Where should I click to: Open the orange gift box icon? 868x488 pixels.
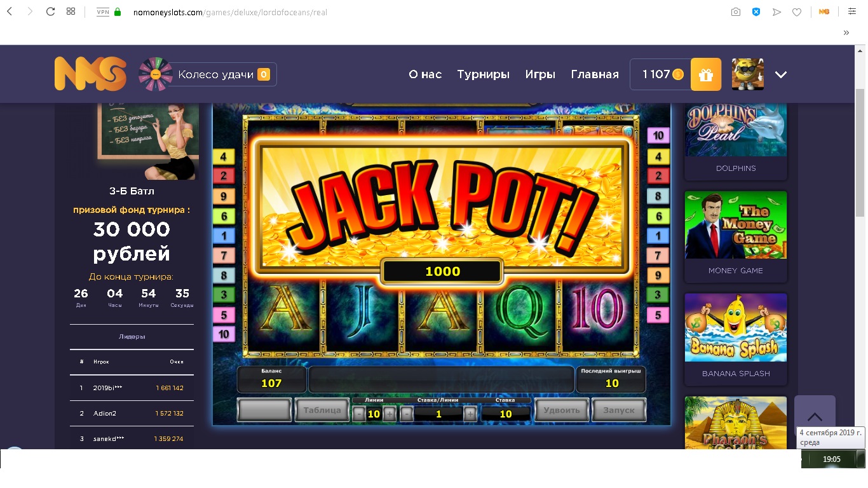706,74
